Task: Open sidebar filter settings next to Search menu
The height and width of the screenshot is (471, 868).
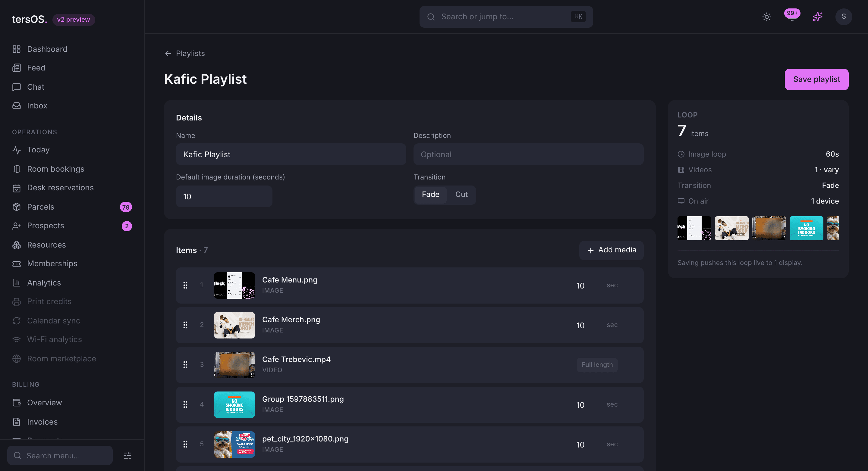Action: pyautogui.click(x=127, y=456)
